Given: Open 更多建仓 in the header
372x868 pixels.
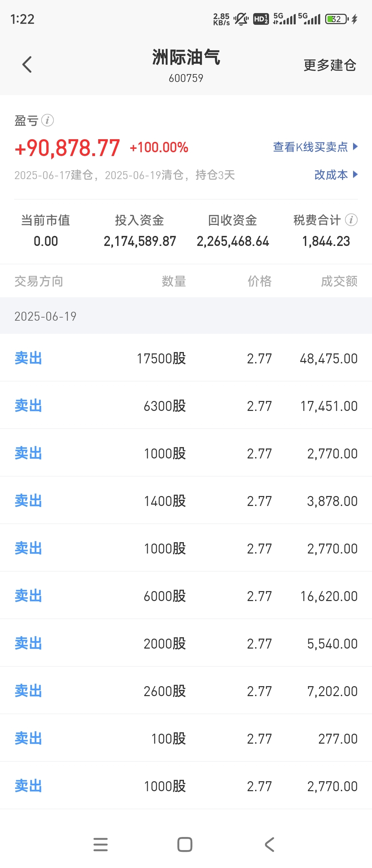Looking at the screenshot, I should [330, 65].
